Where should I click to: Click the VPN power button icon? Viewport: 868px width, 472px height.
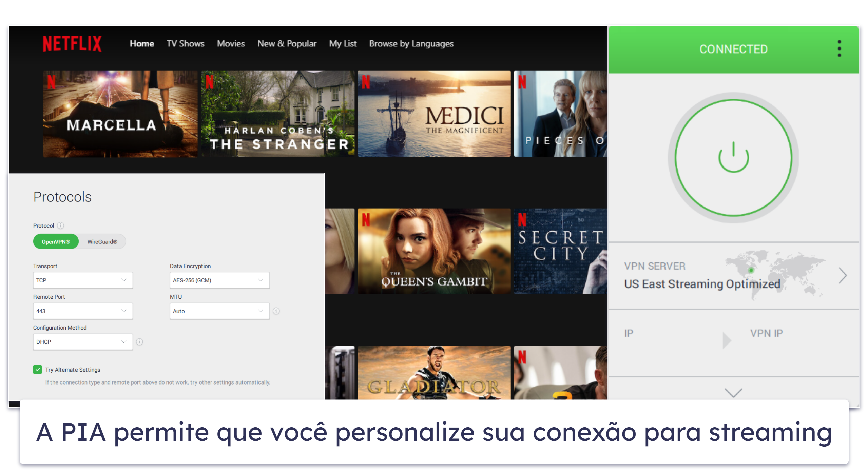tap(734, 156)
